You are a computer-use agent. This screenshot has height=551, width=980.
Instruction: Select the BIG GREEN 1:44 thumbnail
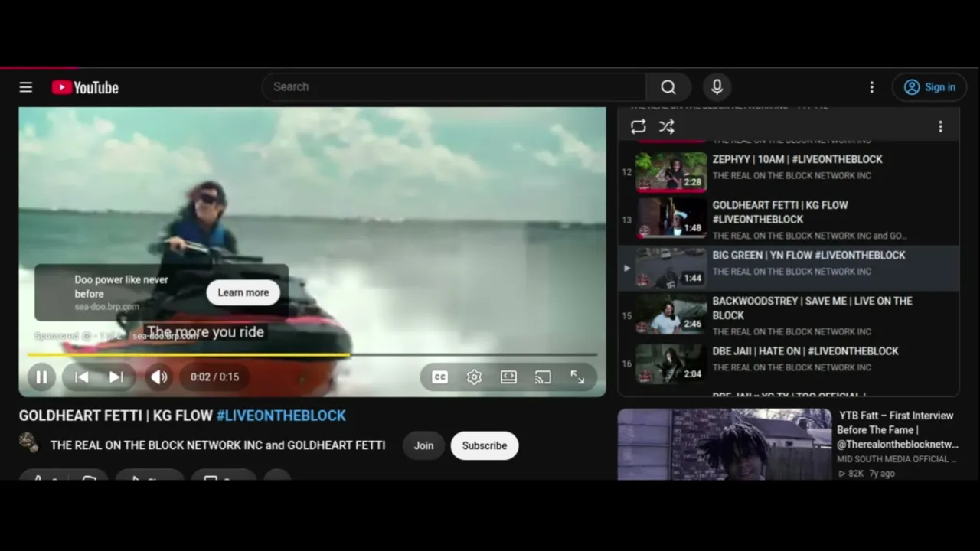[x=671, y=268]
